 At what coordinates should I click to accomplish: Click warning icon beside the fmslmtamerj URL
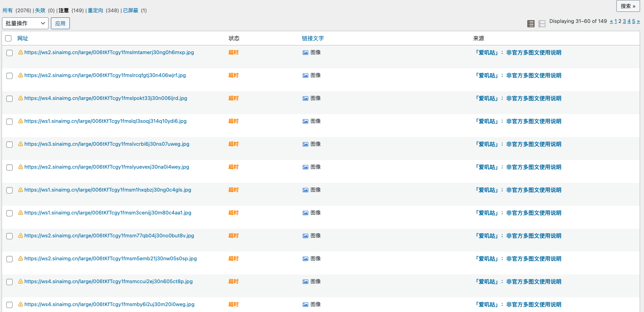pyautogui.click(x=21, y=52)
